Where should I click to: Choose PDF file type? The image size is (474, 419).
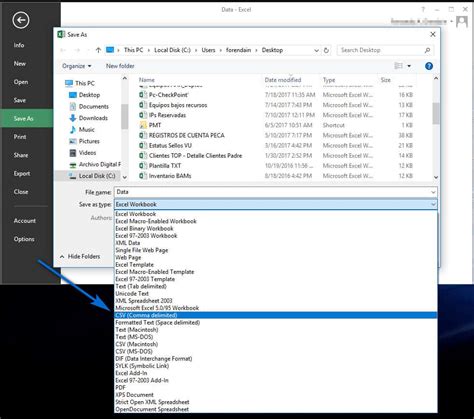275,388
